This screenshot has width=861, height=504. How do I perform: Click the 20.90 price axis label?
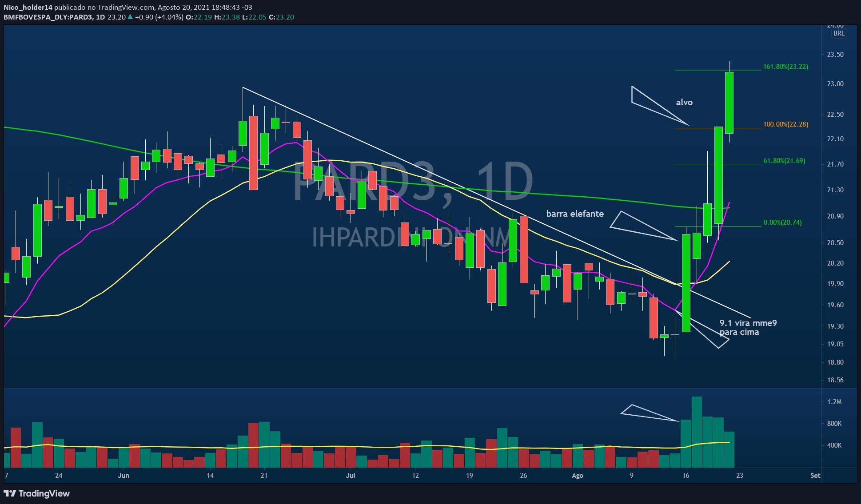[835, 216]
